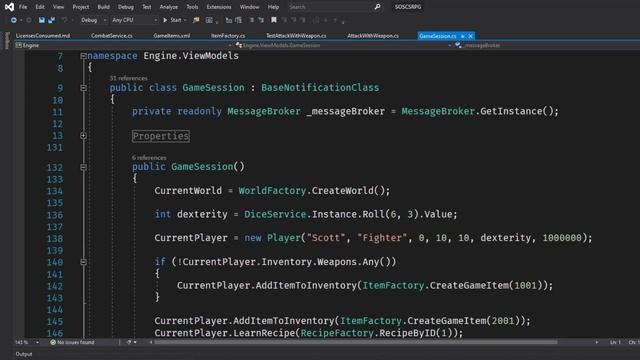
Task: Open the Edit menu
Action: tap(40, 7)
